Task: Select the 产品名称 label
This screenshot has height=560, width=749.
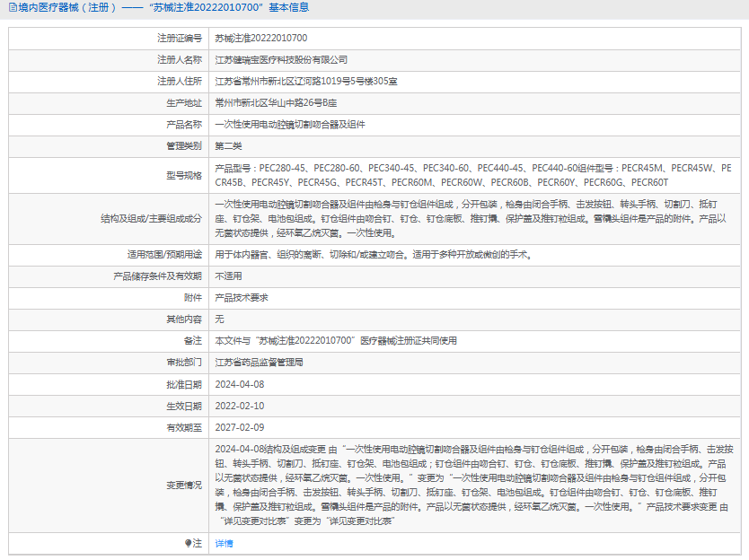Action: tap(184, 125)
